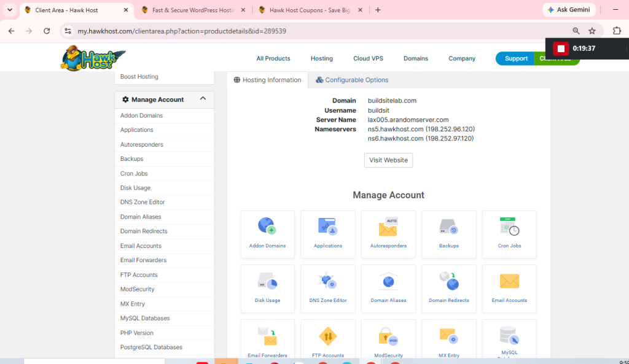629x364 pixels.
Task: Open the Email Forwarders icon tile
Action: (x=268, y=339)
